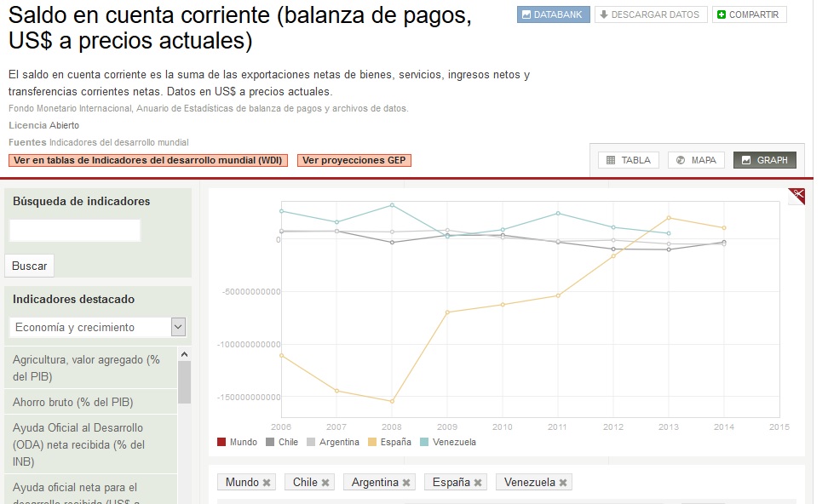The image size is (828, 504).
Task: Remove the Venezuela country tag
Action: pos(563,483)
